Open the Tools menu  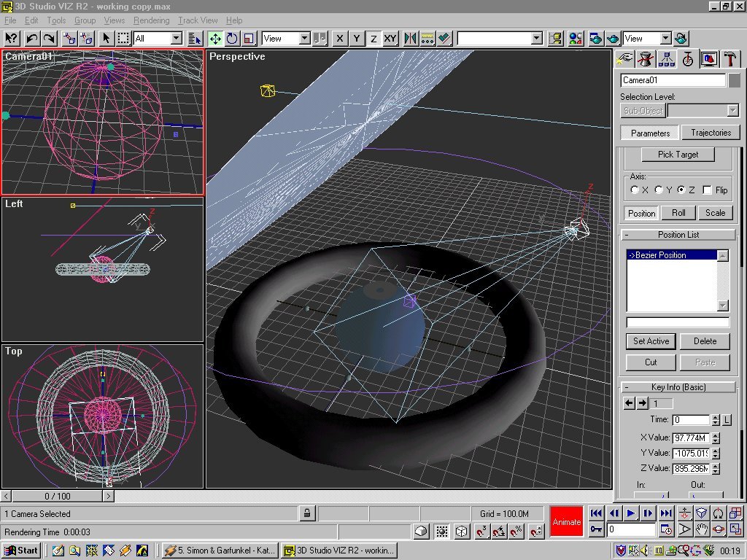click(x=56, y=20)
